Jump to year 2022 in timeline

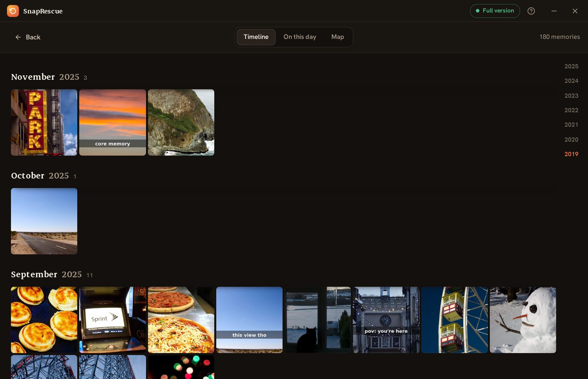pos(571,110)
